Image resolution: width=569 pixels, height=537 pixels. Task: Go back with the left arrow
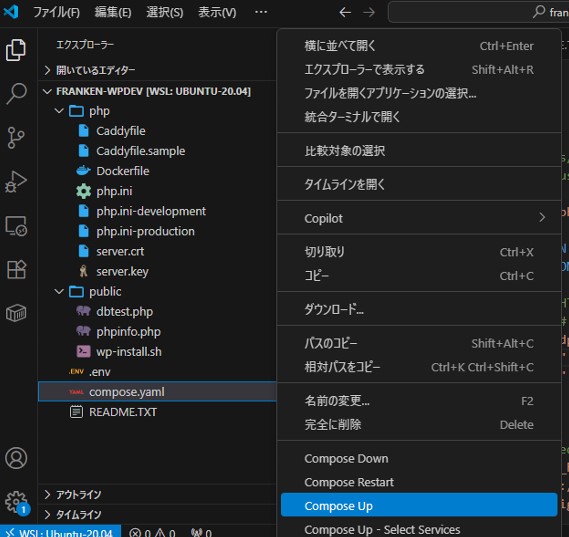pos(345,12)
